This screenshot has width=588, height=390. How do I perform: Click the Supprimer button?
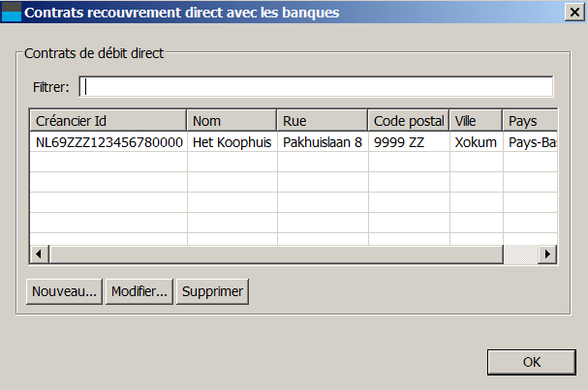[x=212, y=291]
